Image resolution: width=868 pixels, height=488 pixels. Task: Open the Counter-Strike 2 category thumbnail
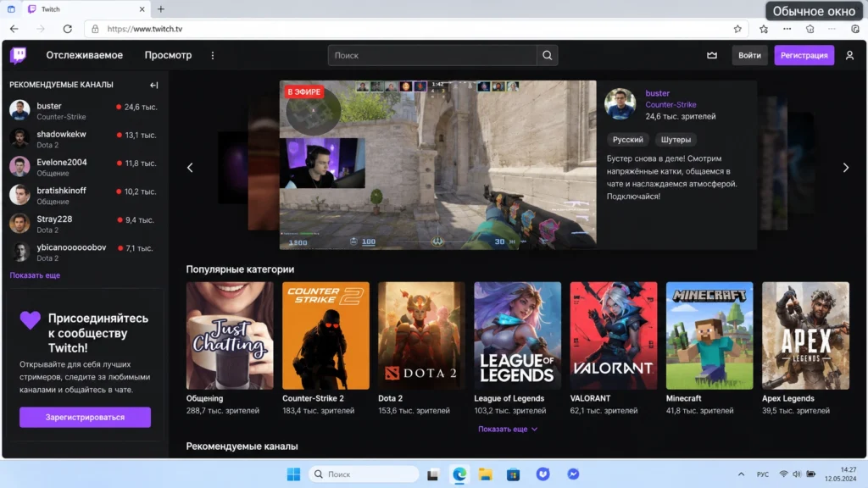point(325,335)
